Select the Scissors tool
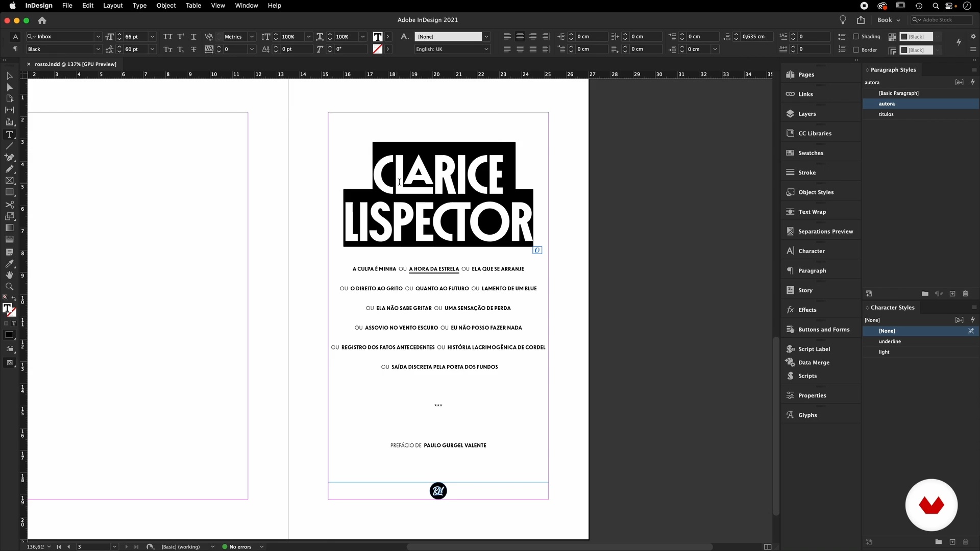The height and width of the screenshot is (551, 980). [9, 205]
